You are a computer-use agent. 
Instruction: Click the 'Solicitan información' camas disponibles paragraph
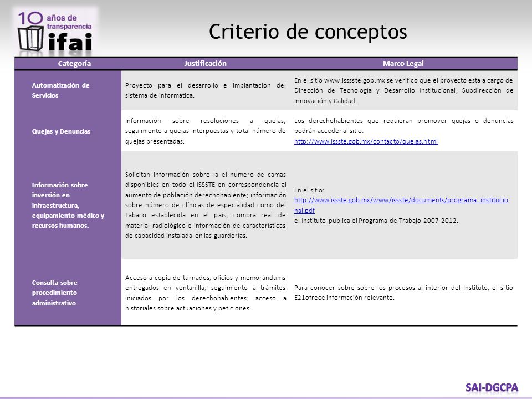click(x=205, y=205)
